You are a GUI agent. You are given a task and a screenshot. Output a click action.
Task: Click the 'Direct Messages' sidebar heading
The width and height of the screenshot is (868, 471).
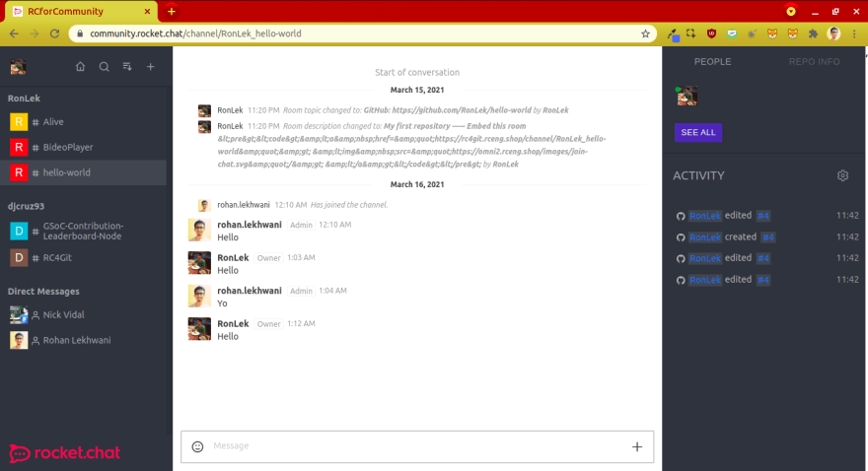click(x=43, y=292)
